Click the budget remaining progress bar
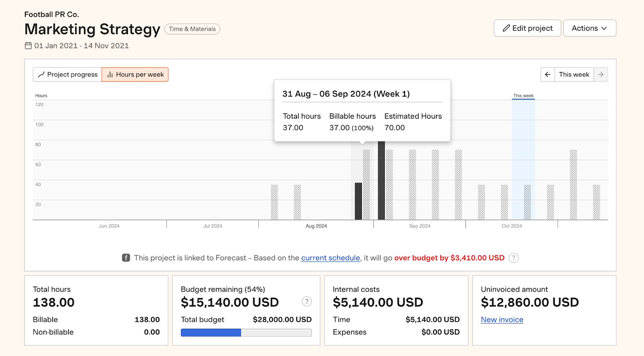The height and width of the screenshot is (356, 644). click(246, 333)
